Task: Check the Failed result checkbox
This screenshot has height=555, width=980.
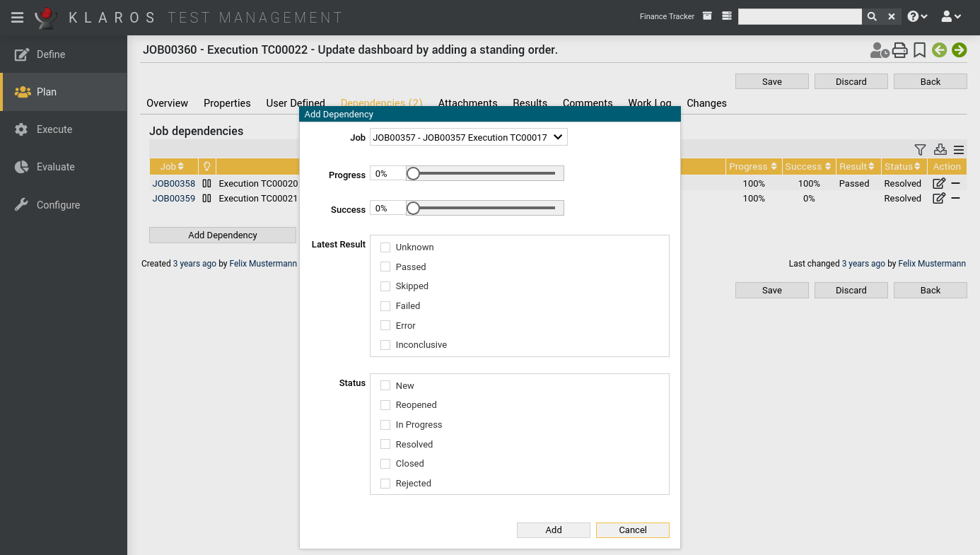Action: click(385, 305)
